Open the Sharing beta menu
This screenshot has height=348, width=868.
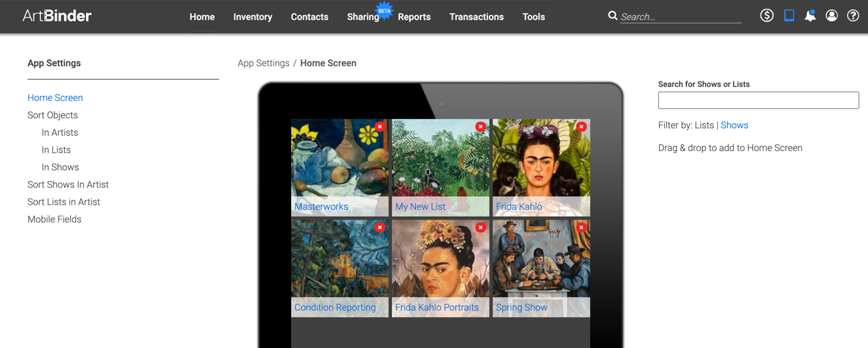(x=363, y=17)
